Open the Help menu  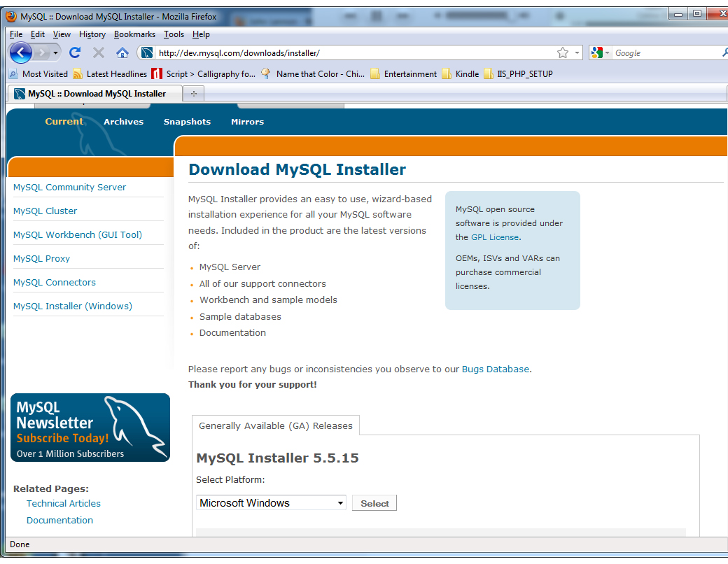coord(201,34)
